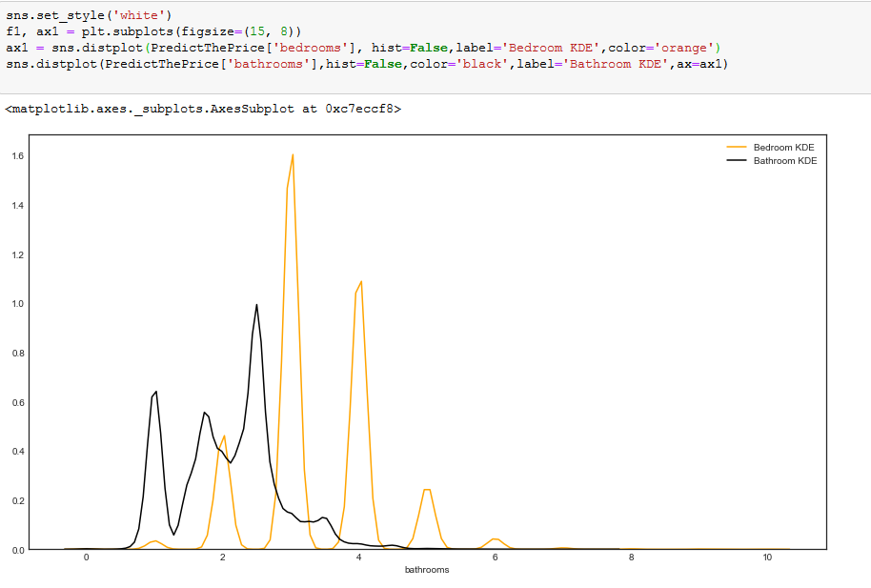Click the black curve's first peak near 0.6

pyautogui.click(x=155, y=392)
